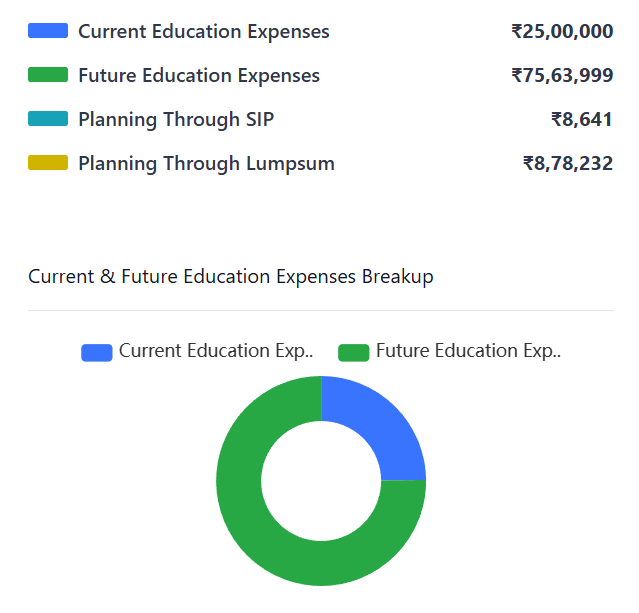Click the ₹8,78,232 lumpsum amount
Image resolution: width=639 pixels, height=613 pixels.
pyautogui.click(x=568, y=163)
